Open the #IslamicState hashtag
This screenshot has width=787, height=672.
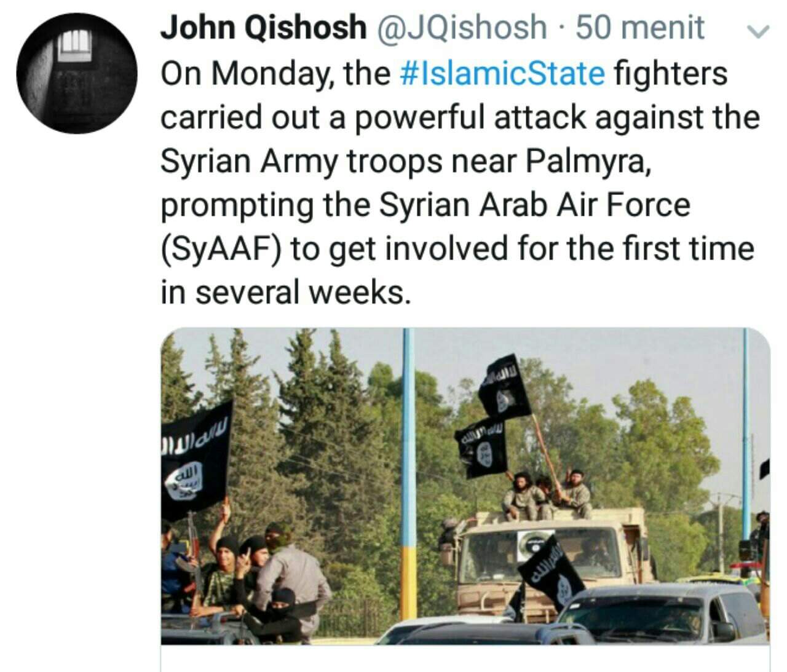point(502,73)
